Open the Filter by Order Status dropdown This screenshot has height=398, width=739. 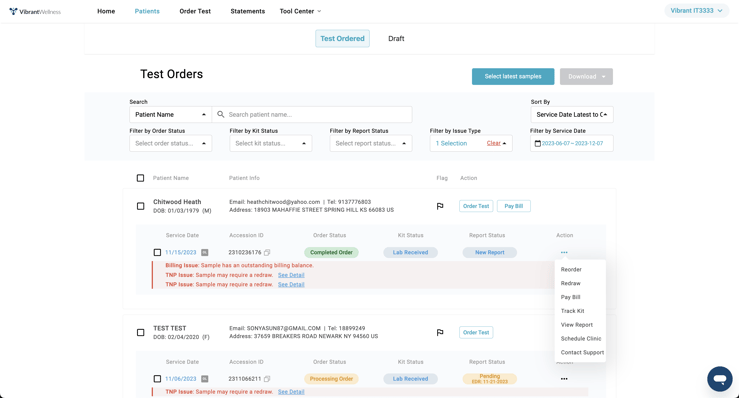(x=171, y=143)
